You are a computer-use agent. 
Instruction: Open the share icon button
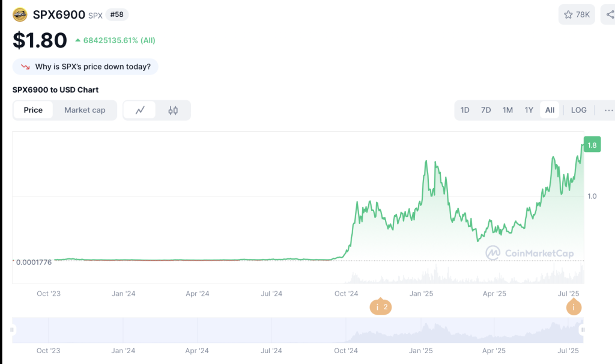[609, 14]
